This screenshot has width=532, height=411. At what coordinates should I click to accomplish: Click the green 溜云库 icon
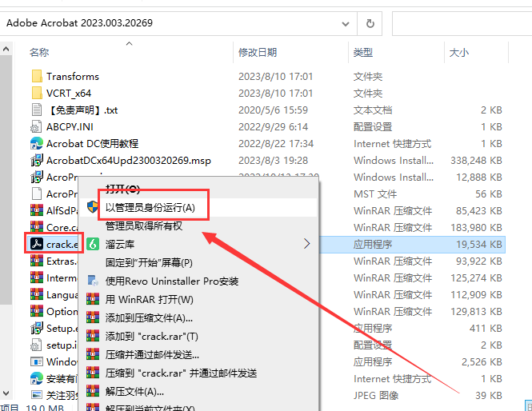pos(93,244)
